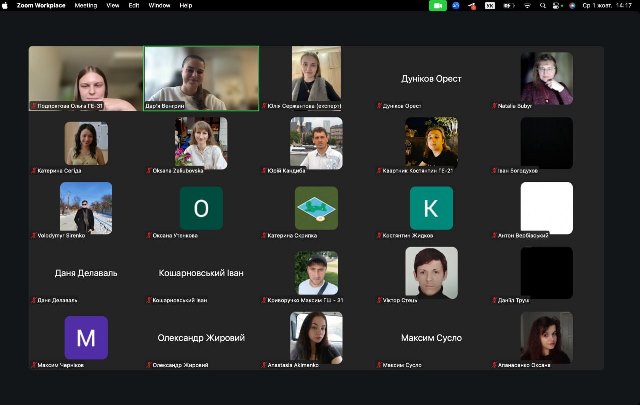The image size is (640, 405).
Task: Click the purple M avatar tile
Action: pyautogui.click(x=86, y=338)
